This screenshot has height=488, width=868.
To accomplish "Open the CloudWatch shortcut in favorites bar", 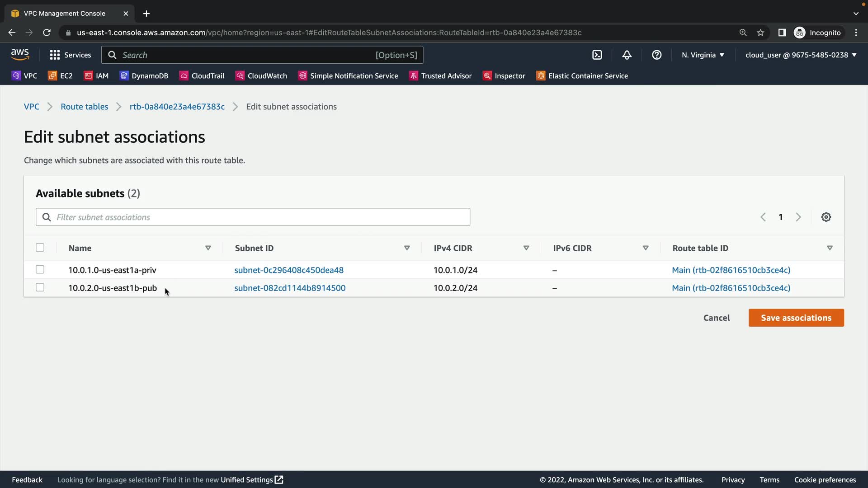I will pos(261,76).
